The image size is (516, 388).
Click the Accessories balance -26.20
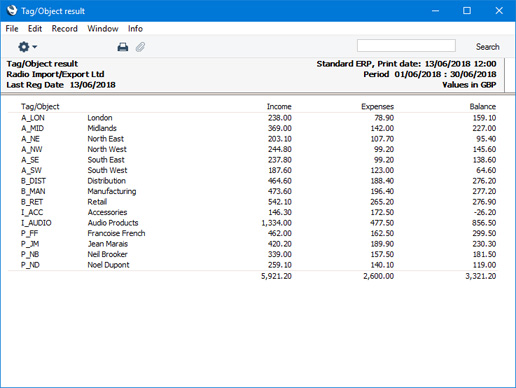(484, 212)
